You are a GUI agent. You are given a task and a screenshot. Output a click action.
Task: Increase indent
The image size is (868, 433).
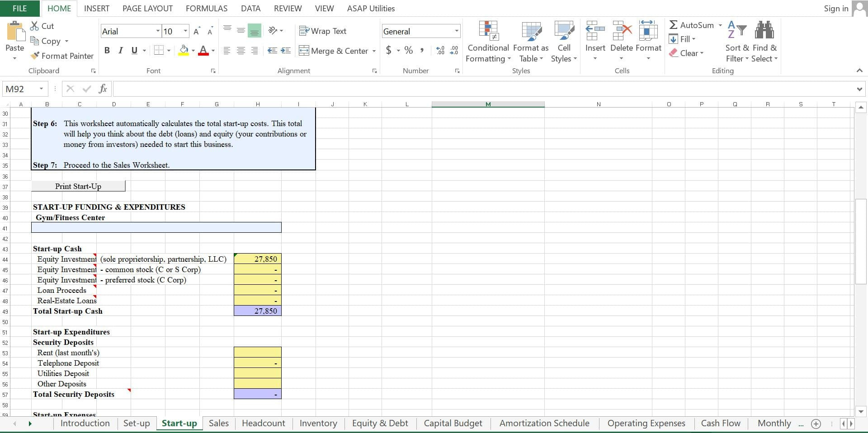click(286, 50)
